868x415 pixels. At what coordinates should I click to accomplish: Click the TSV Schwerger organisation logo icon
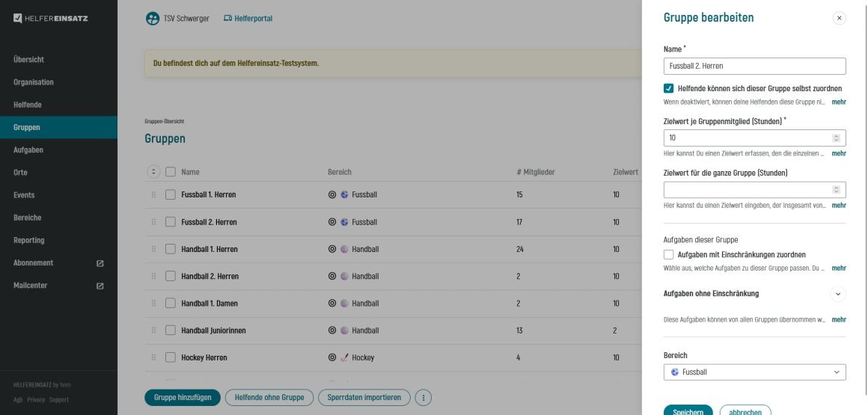point(152,19)
